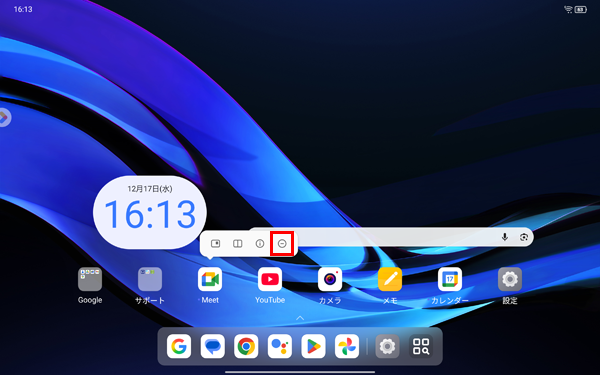Open the カレンダー app
The height and width of the screenshot is (375, 600).
pyautogui.click(x=450, y=279)
